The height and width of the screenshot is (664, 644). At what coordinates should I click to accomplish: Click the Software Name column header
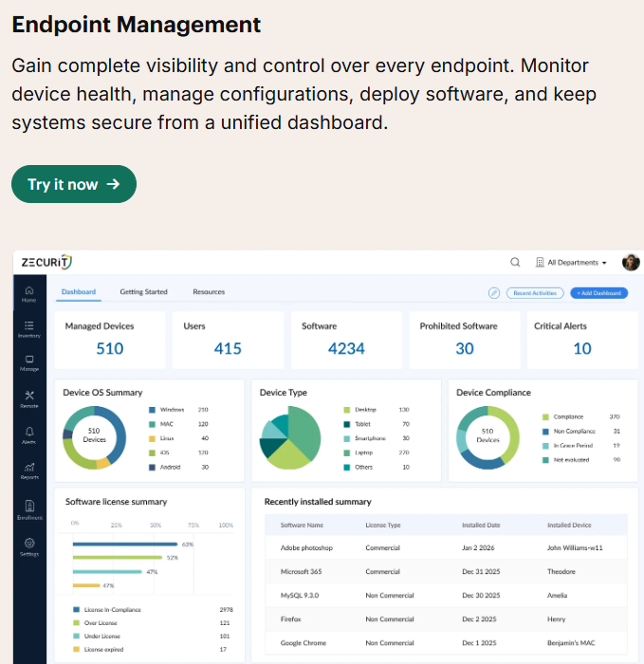point(302,526)
